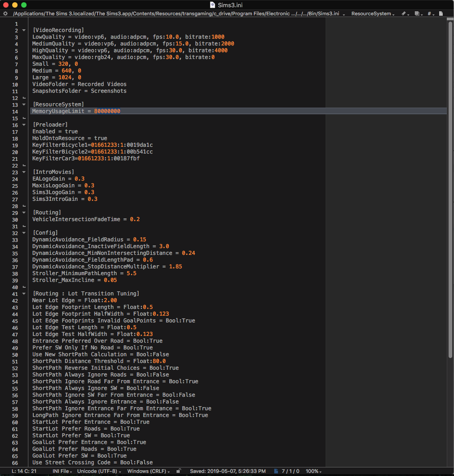Click the Stroller_MaxIncline value 0.05
The width and height of the screenshot is (454, 476).
click(x=110, y=280)
